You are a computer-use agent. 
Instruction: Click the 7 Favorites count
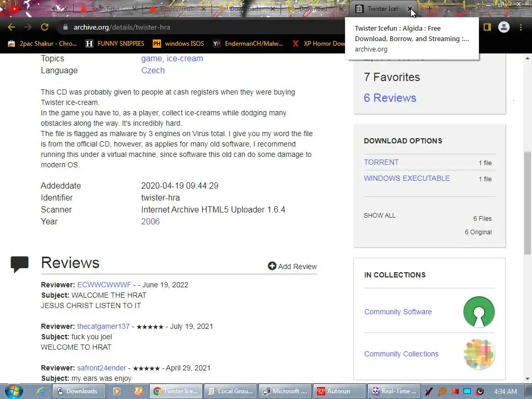[x=392, y=77]
